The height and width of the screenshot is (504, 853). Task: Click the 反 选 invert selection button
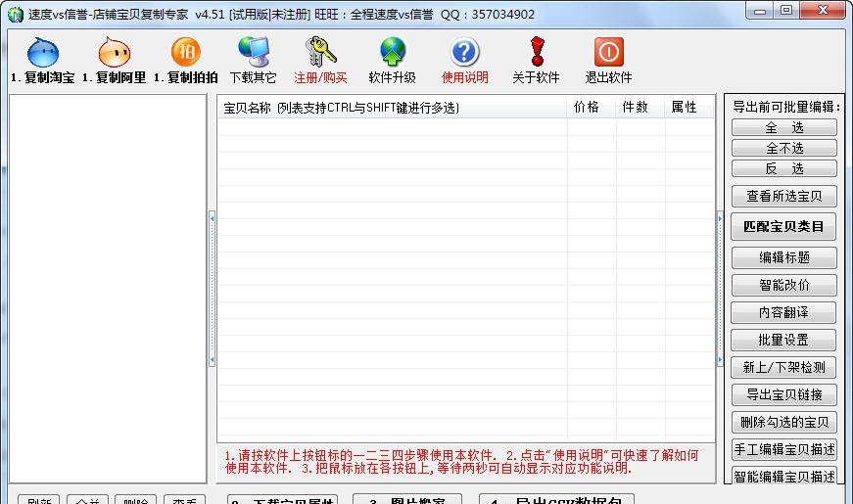[783, 168]
